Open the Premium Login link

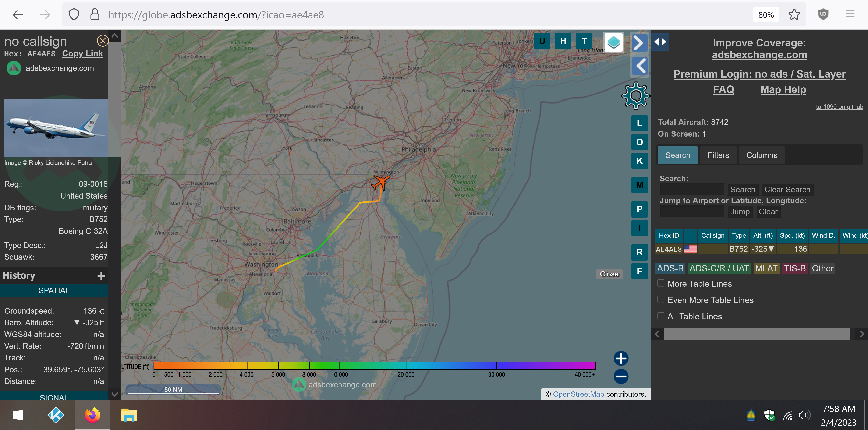pyautogui.click(x=759, y=74)
